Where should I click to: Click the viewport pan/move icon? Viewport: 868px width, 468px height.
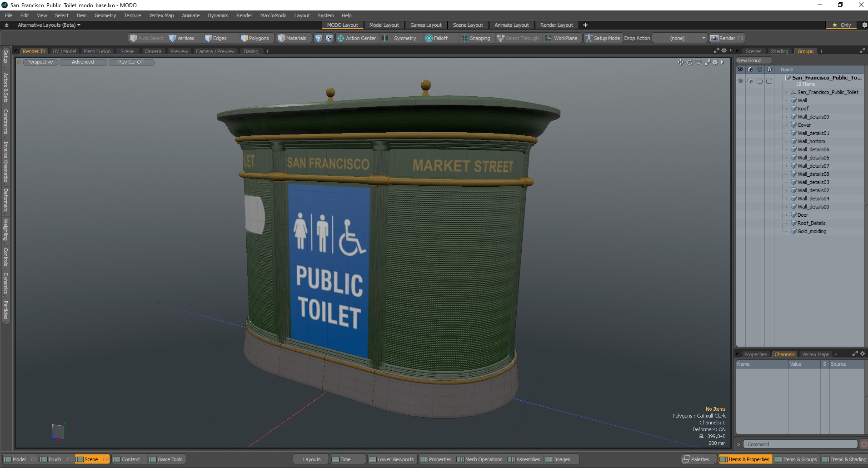click(x=680, y=62)
